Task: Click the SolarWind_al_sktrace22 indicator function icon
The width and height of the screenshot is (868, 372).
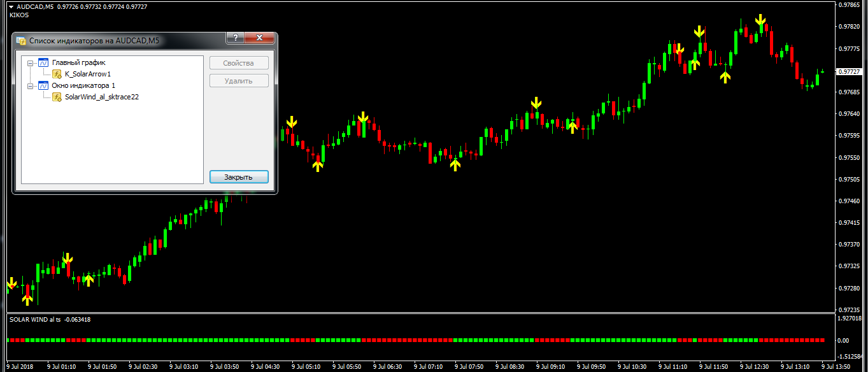Action: pyautogui.click(x=57, y=97)
